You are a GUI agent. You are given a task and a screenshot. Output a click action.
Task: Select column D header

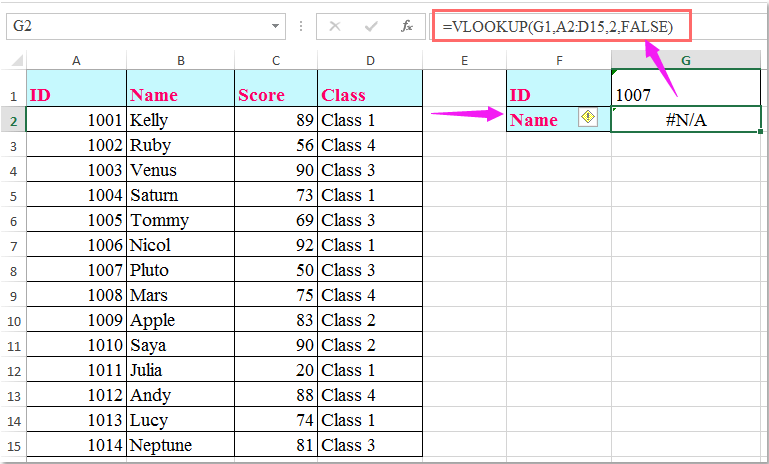click(x=370, y=61)
